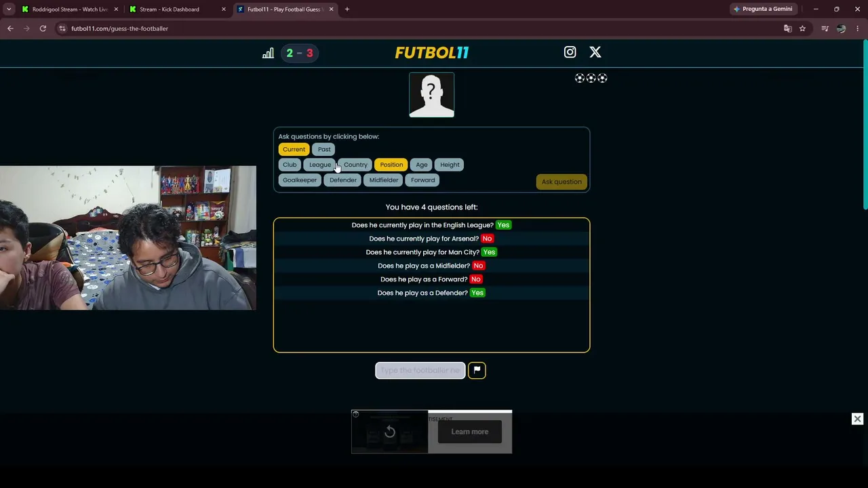Open Futbol11's Instagram page icon

point(570,52)
